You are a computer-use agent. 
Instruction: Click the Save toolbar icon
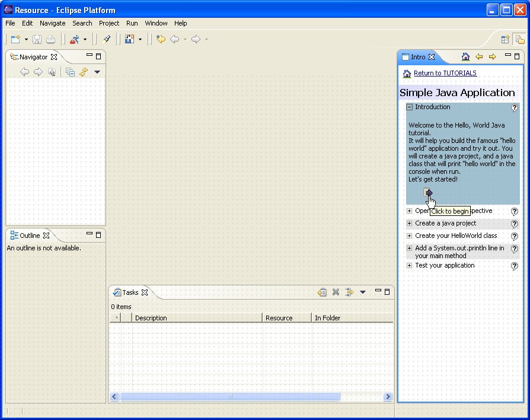(37, 40)
